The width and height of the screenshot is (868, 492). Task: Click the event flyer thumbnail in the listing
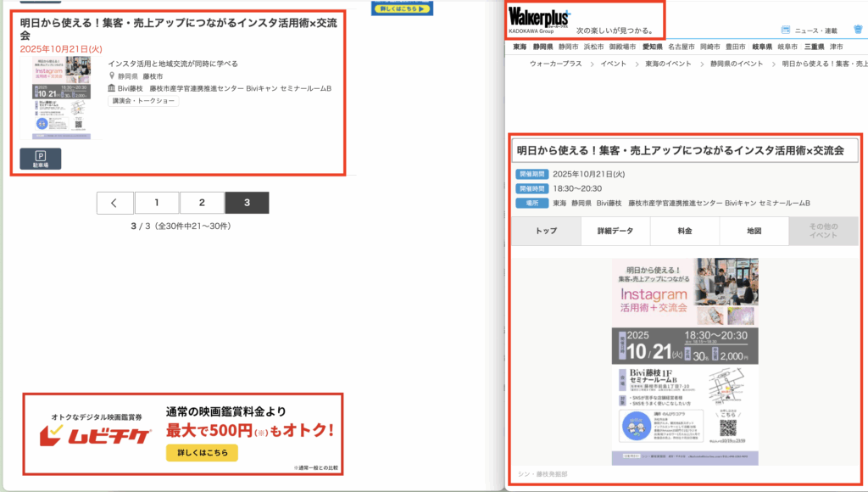tap(60, 96)
